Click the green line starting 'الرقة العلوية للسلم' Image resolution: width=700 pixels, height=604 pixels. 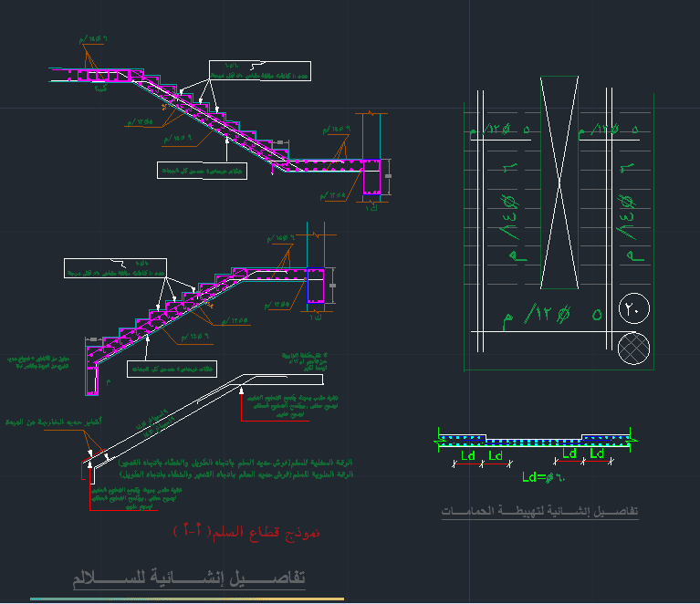click(x=235, y=474)
